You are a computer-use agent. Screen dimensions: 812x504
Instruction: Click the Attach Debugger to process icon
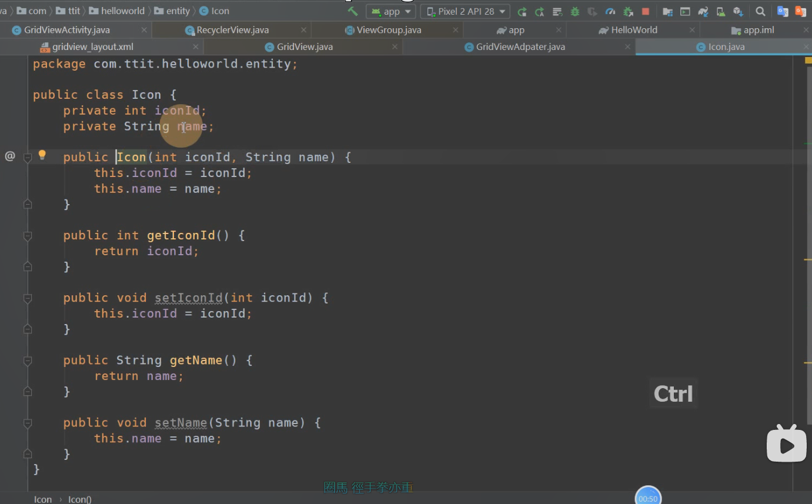click(x=628, y=11)
